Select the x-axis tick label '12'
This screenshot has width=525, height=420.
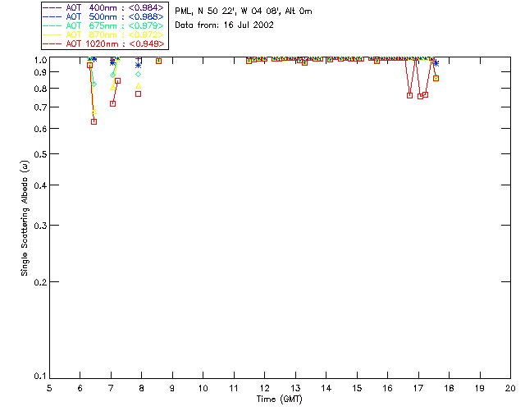click(264, 388)
